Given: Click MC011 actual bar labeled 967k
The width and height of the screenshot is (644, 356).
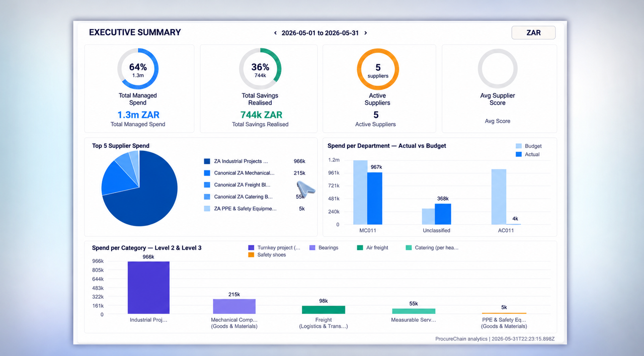Looking at the screenshot, I should [x=374, y=198].
